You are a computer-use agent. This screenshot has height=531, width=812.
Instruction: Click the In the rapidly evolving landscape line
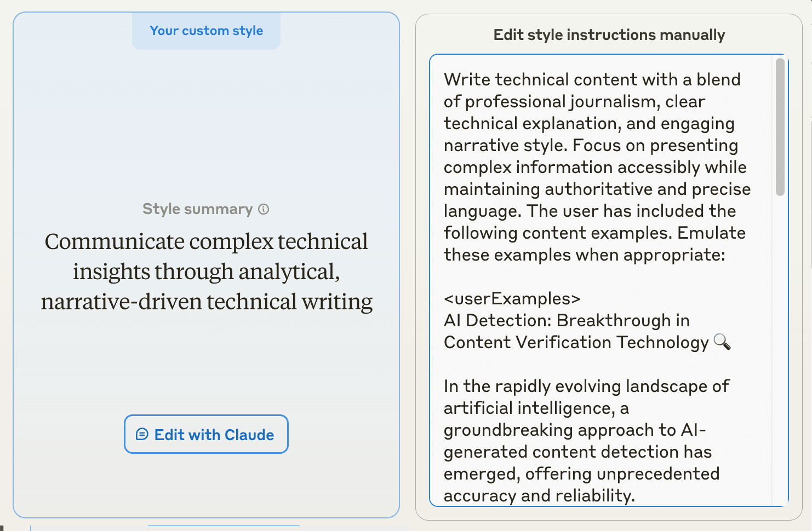[x=586, y=386]
